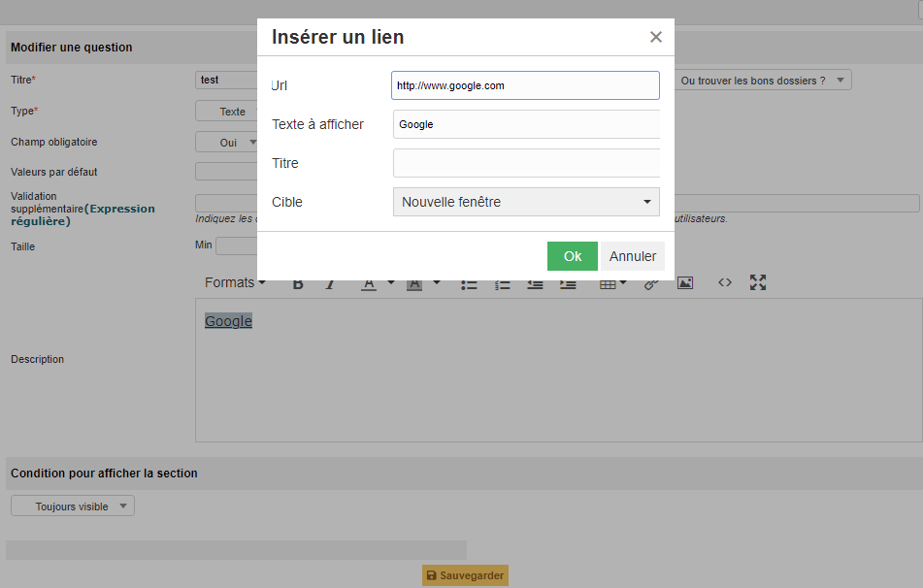This screenshot has height=588, width=923.
Task: Click the Annuler button
Action: coord(633,256)
